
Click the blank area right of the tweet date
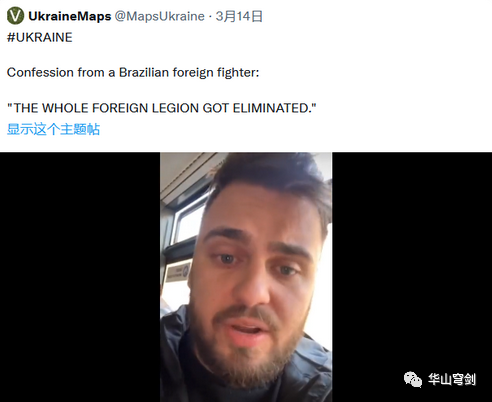pyautogui.click(x=377, y=16)
